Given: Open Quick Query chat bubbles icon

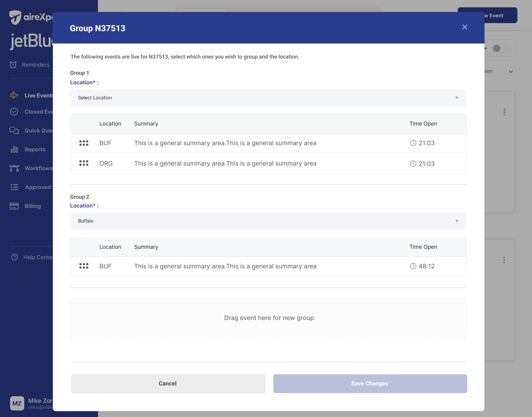Looking at the screenshot, I should 14,130.
